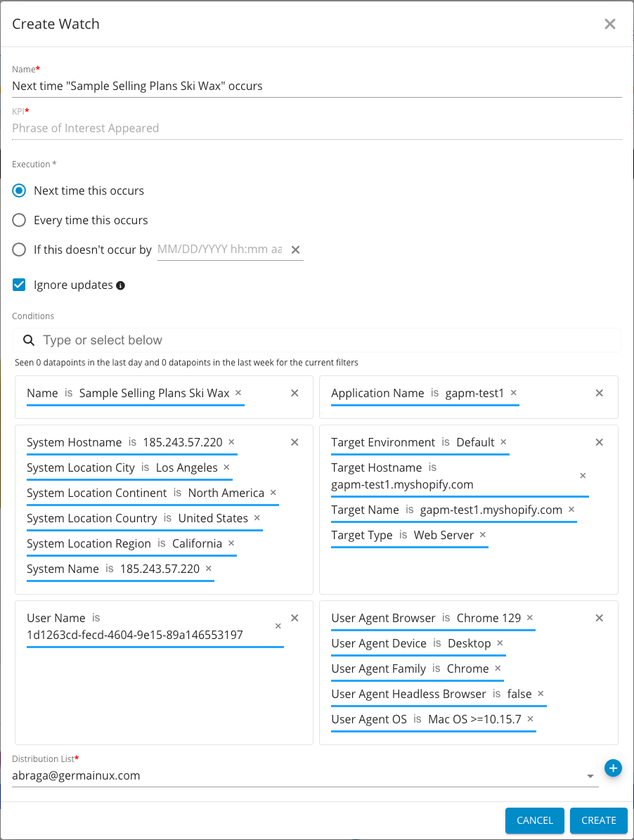Open the KPI field selector
Screen dimensions: 634x840
coord(316,128)
